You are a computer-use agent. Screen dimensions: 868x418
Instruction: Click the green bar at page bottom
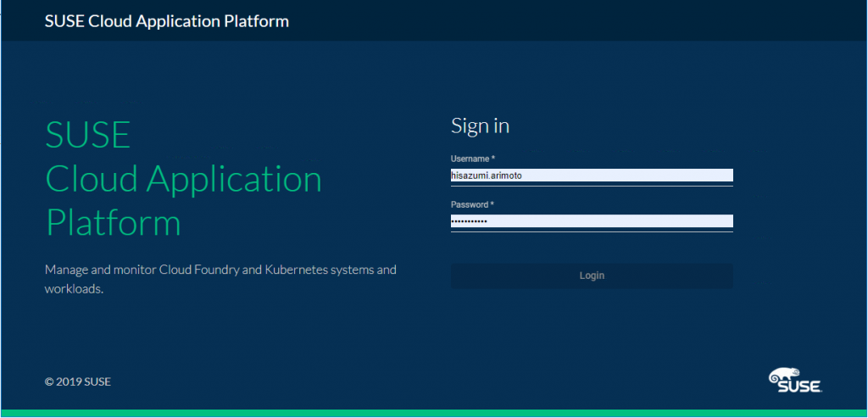click(434, 413)
